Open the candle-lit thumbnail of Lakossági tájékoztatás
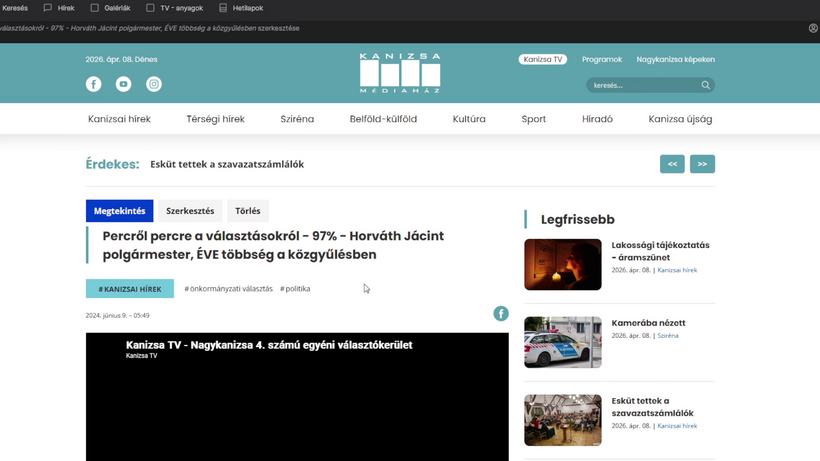820x461 pixels. coord(563,264)
